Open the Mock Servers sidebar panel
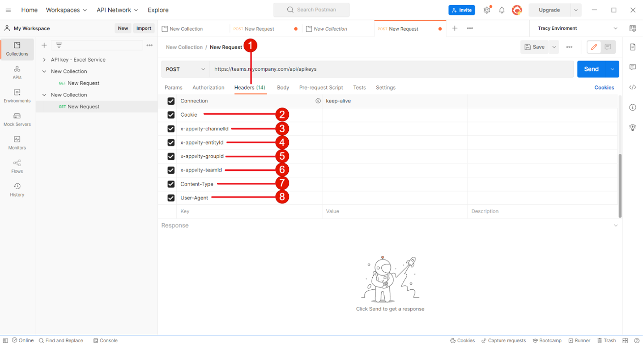This screenshot has width=644, height=344. coord(17,119)
